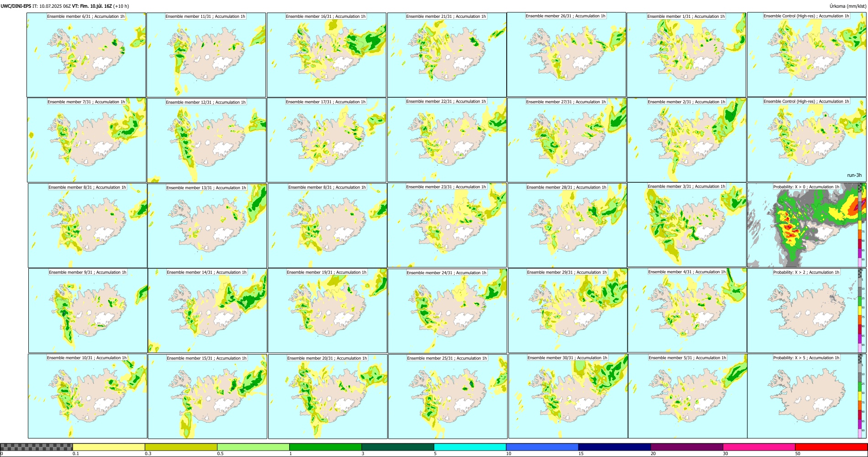Click the UWC/DINI-EPS header title text

click(16, 6)
